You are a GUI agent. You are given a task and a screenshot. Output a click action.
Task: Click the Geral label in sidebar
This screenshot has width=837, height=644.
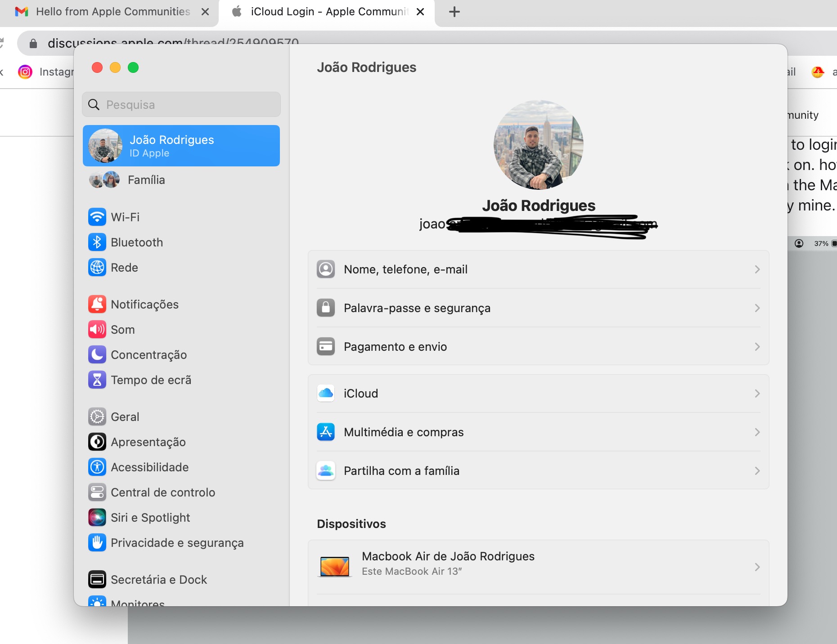[125, 417]
